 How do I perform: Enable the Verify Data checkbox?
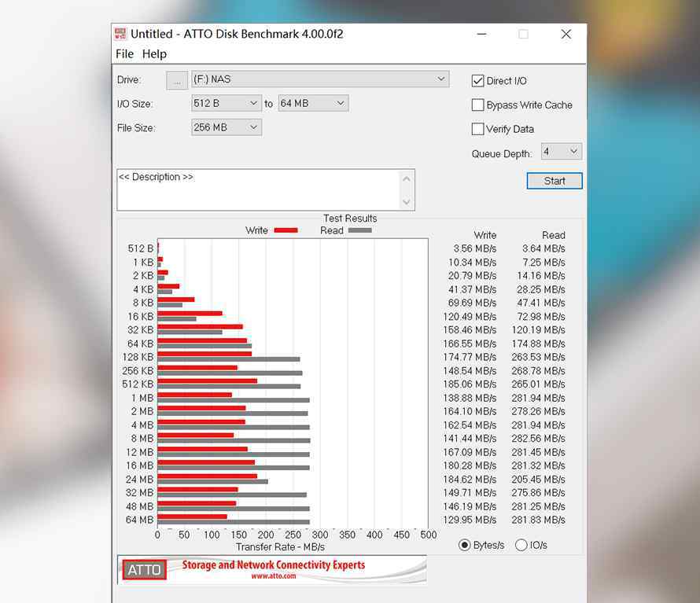(x=477, y=129)
